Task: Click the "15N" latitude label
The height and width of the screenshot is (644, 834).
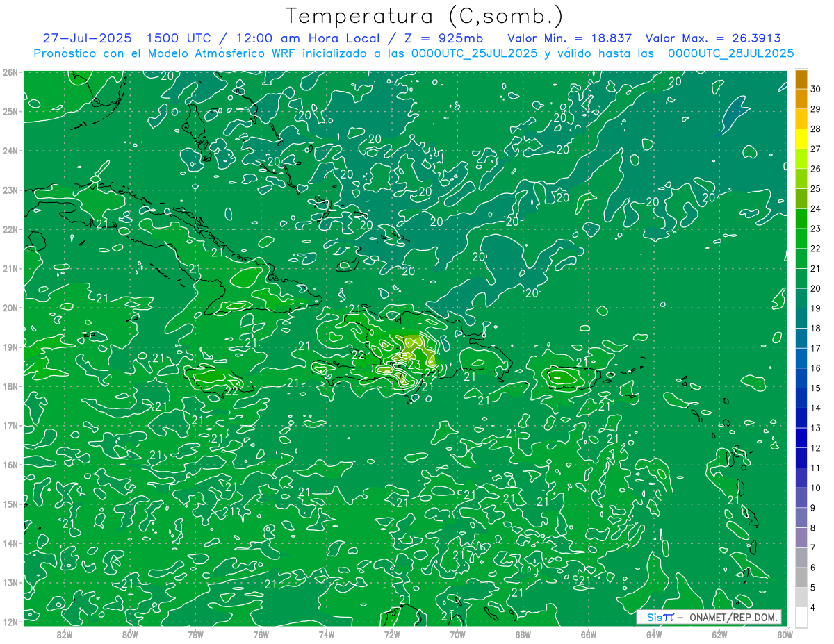Action: point(10,504)
